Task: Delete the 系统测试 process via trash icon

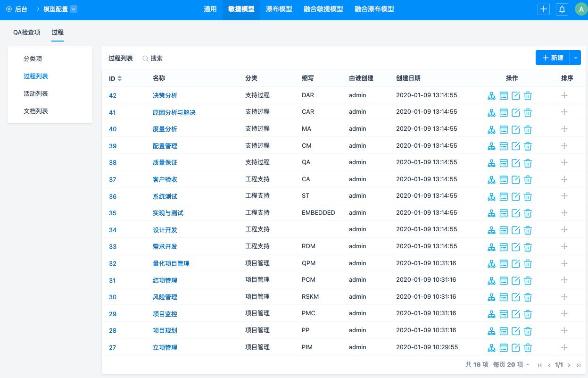Action: coord(528,196)
